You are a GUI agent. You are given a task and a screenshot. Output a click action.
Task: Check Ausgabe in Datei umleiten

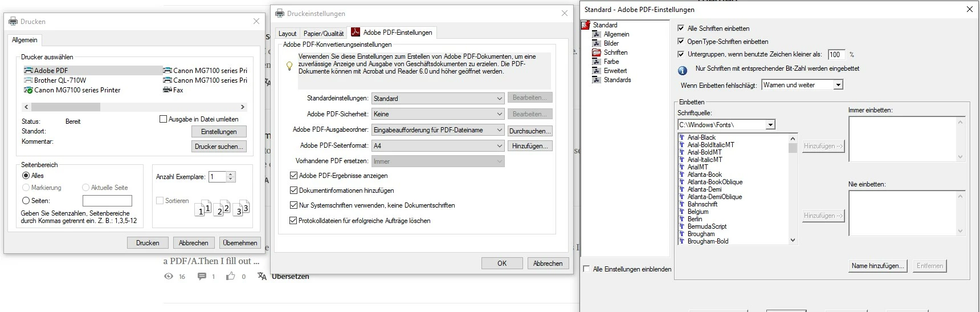coord(164,119)
